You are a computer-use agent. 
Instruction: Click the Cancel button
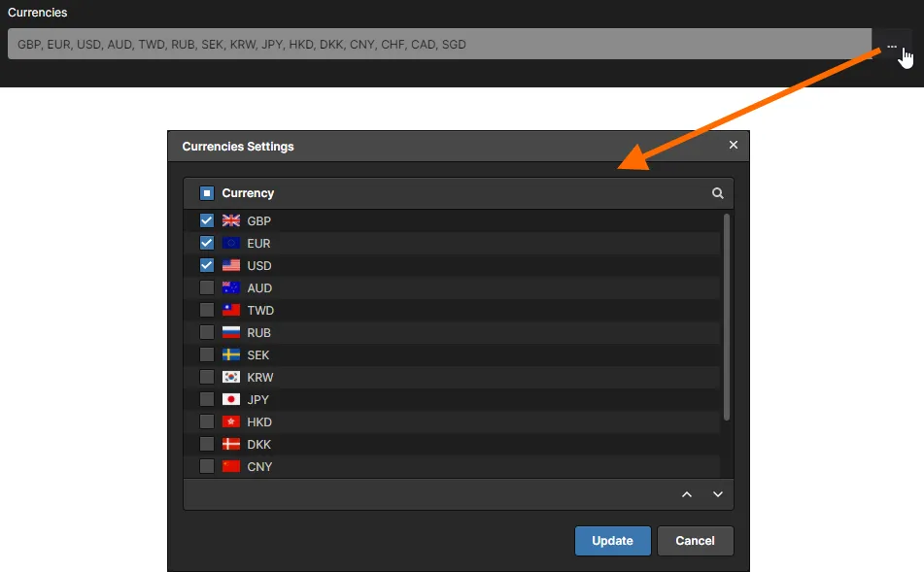tap(696, 541)
